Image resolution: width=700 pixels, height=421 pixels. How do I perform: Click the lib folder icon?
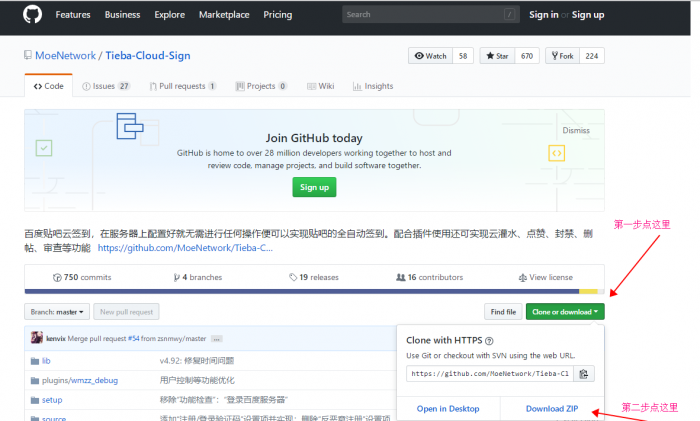35,360
